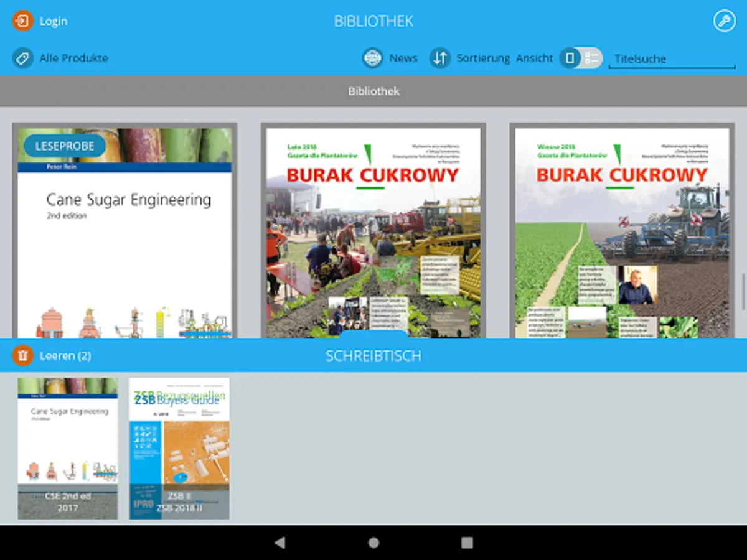Tap the trash Leeren icon

[x=23, y=356]
